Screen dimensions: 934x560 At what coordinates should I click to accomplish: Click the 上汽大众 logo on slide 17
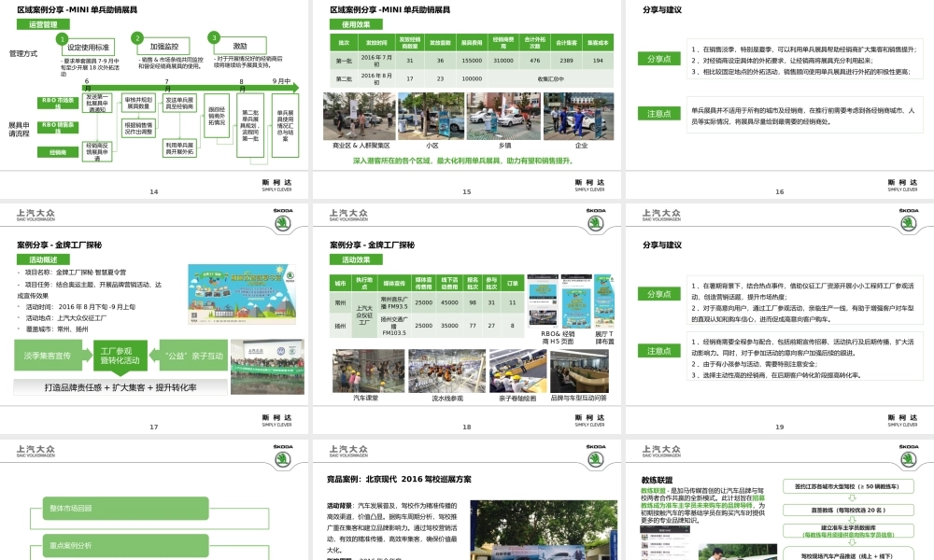tap(35, 215)
